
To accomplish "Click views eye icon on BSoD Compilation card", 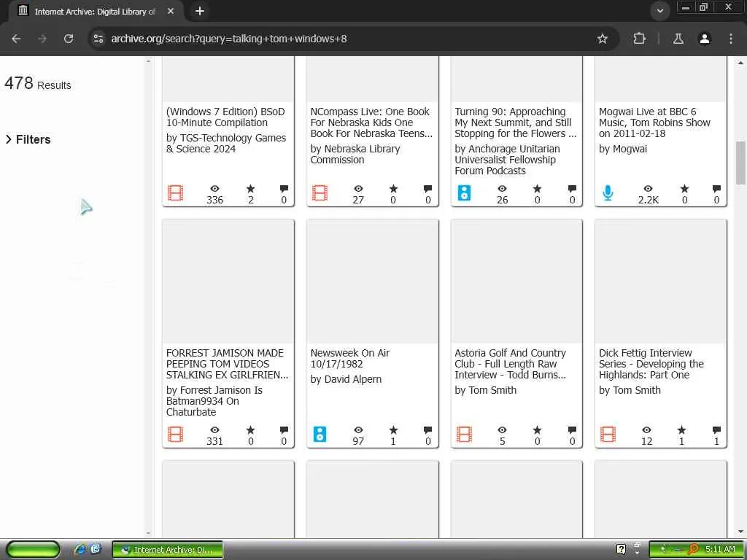I will 215,189.
